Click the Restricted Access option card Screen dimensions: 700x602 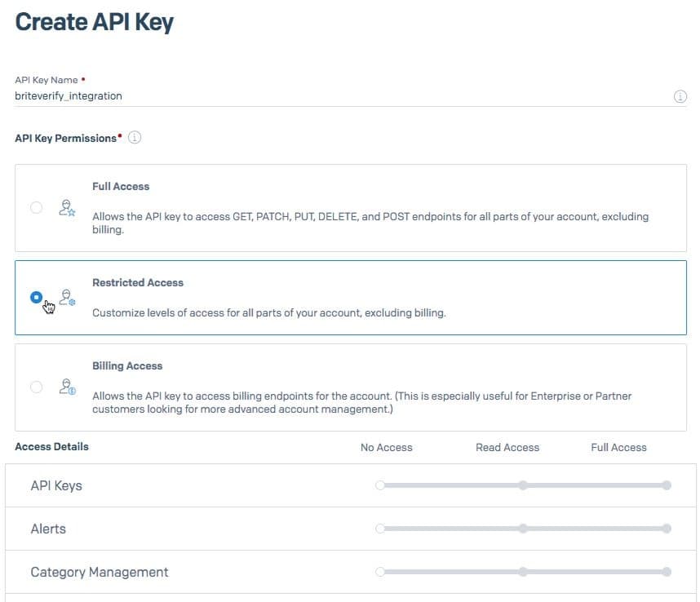tap(350, 297)
